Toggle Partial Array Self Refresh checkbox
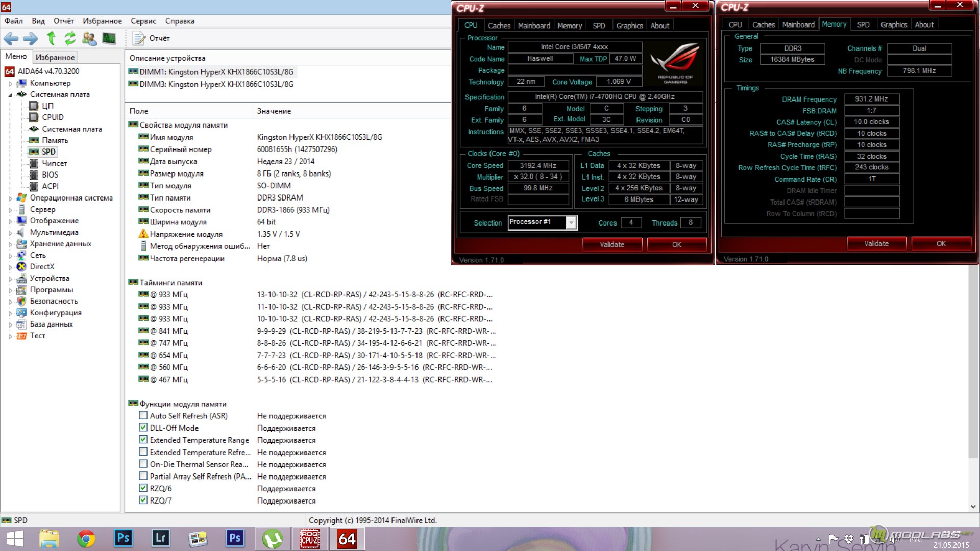 tap(143, 476)
